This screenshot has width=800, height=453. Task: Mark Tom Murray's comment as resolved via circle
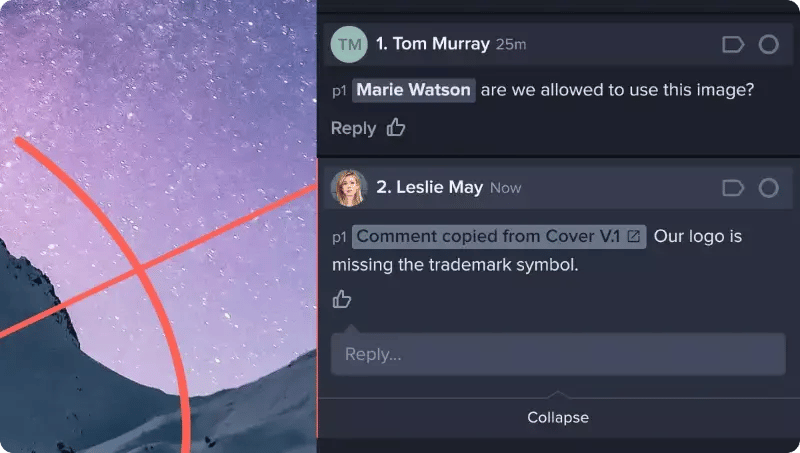click(768, 45)
